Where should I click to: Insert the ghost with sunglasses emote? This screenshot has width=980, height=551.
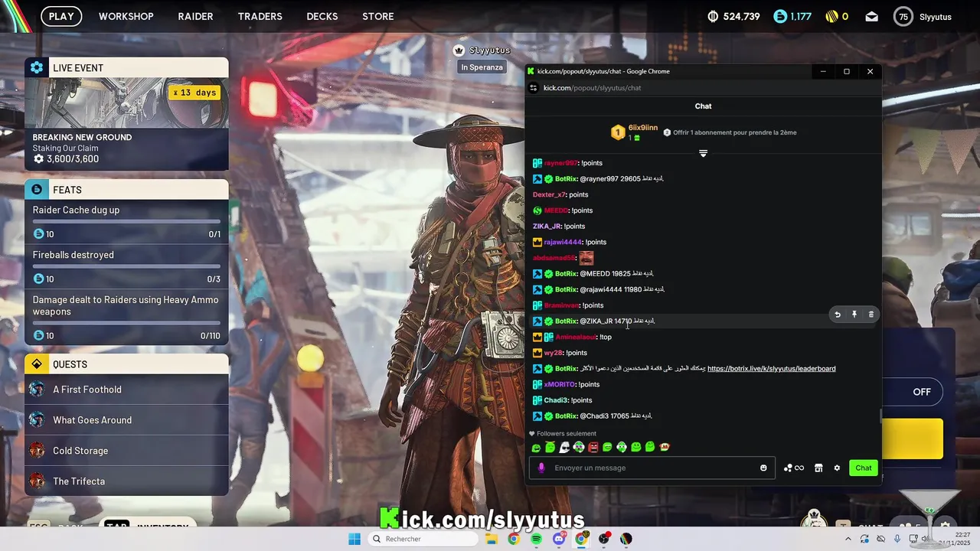click(564, 447)
